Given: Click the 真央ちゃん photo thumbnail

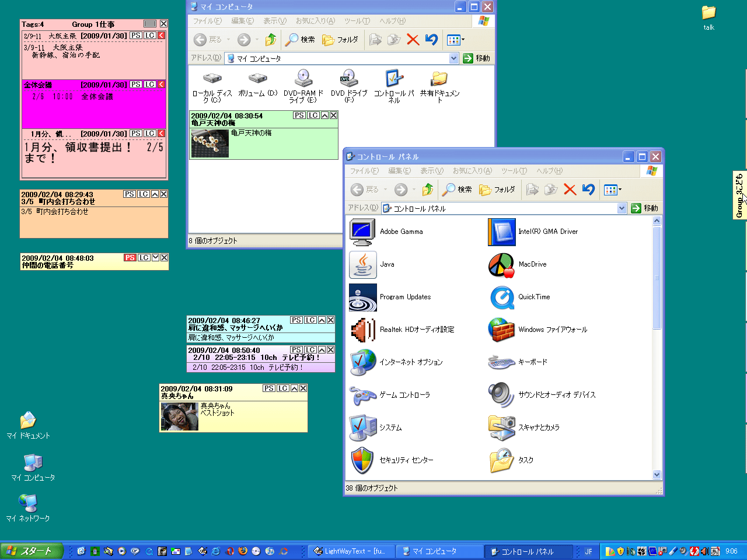Looking at the screenshot, I should [179, 416].
